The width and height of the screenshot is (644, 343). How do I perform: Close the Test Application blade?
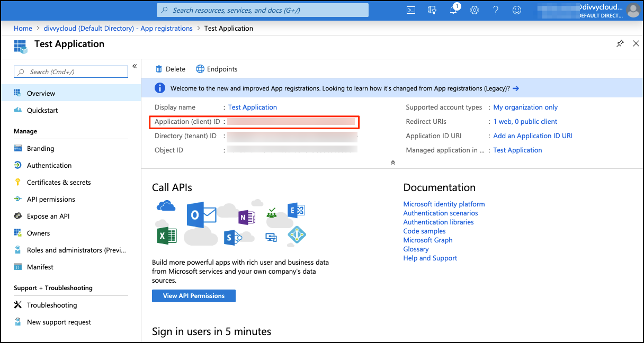pyautogui.click(x=636, y=43)
